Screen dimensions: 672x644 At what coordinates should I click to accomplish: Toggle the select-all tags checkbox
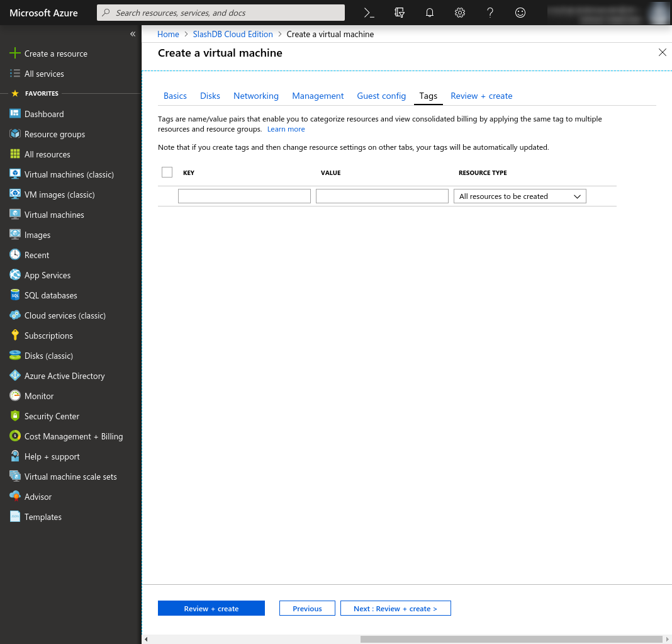167,172
